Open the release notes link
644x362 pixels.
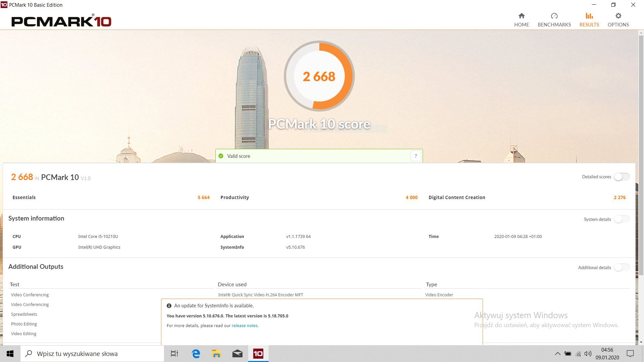click(x=245, y=325)
